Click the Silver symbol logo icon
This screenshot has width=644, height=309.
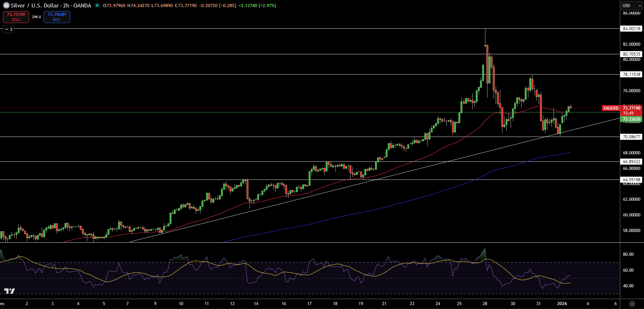pos(6,5)
